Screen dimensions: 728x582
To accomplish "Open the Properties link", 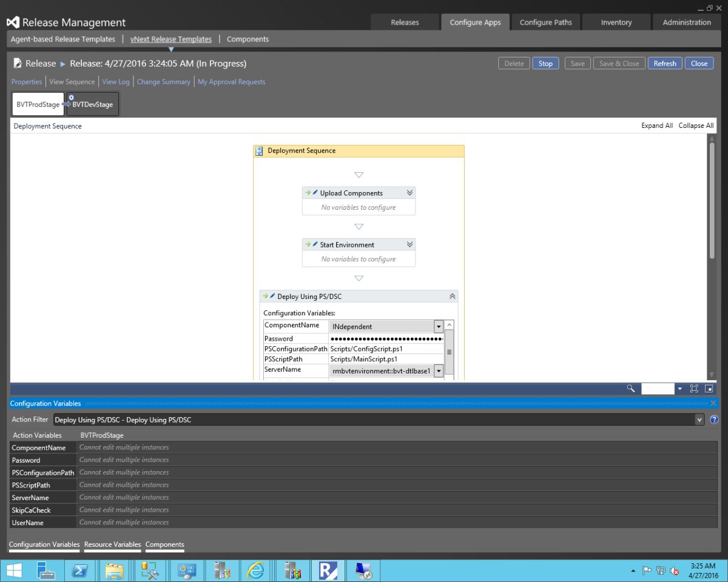I will pyautogui.click(x=27, y=82).
